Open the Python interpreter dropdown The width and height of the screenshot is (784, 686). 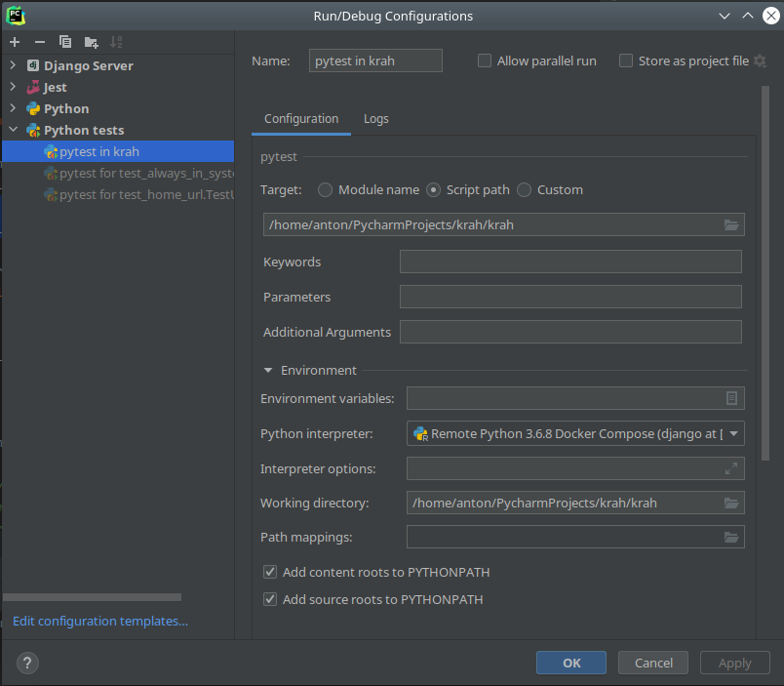click(733, 434)
